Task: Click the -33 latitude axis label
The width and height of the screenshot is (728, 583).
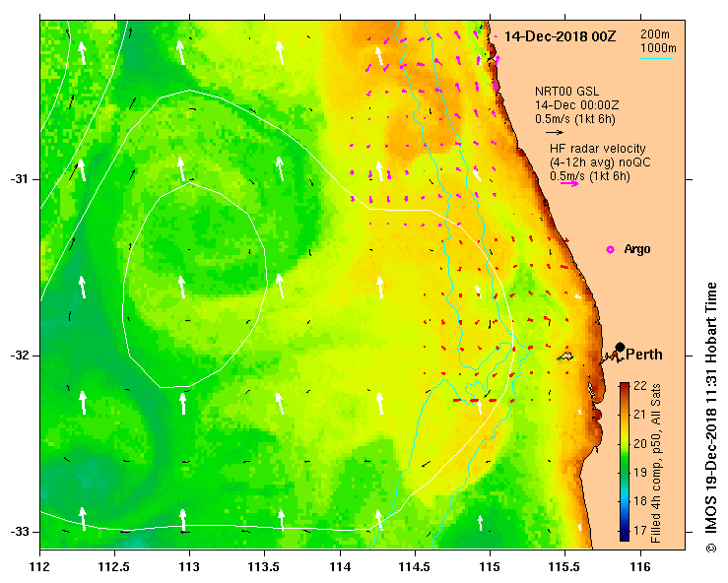Action: [19, 532]
